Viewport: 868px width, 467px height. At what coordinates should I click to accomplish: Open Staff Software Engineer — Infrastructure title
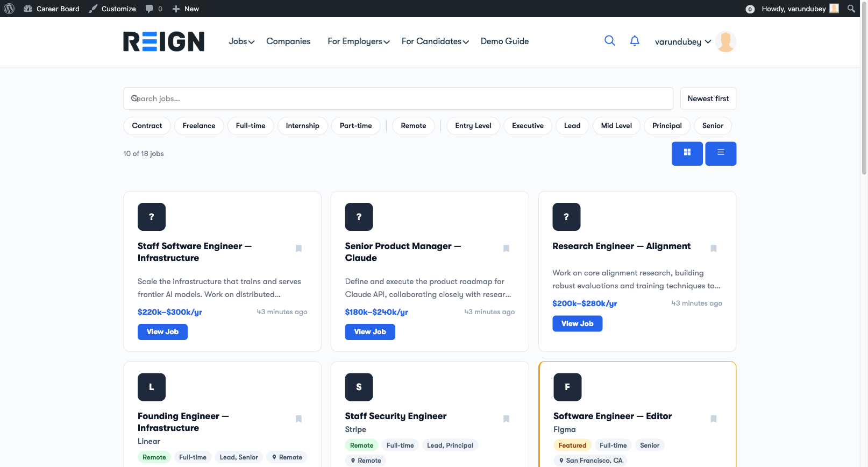tap(195, 252)
